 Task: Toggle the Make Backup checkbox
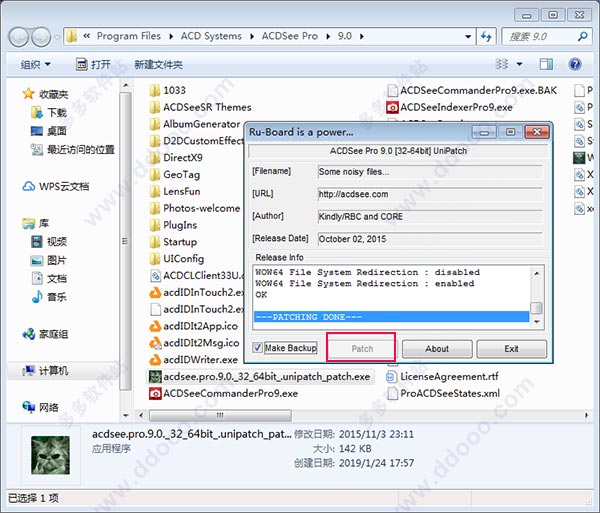click(257, 348)
